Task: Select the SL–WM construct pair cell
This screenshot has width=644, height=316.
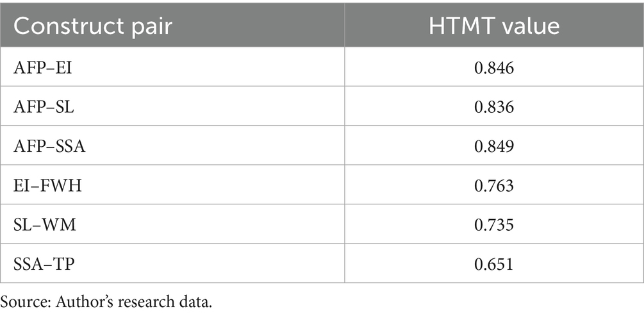Action: tap(44, 226)
